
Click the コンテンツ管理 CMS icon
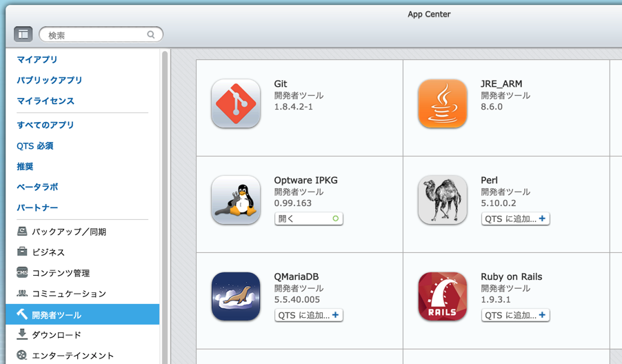(x=22, y=272)
